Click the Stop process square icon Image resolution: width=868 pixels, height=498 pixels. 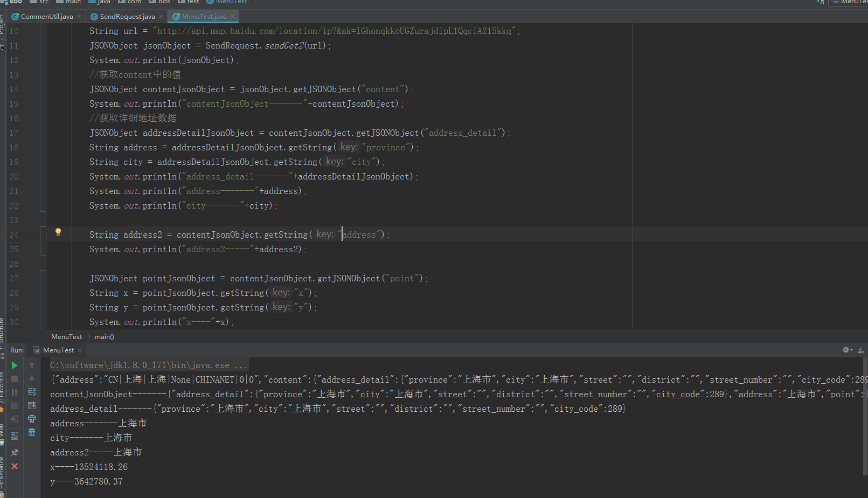[x=15, y=379]
